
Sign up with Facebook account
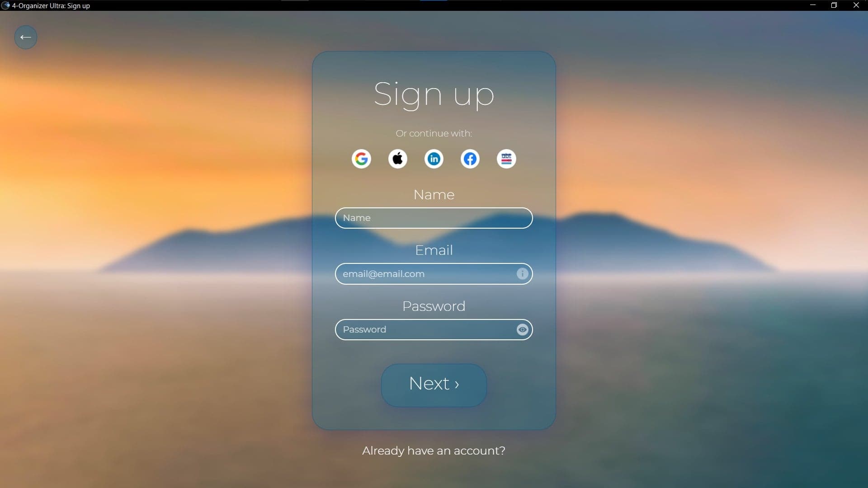tap(470, 158)
